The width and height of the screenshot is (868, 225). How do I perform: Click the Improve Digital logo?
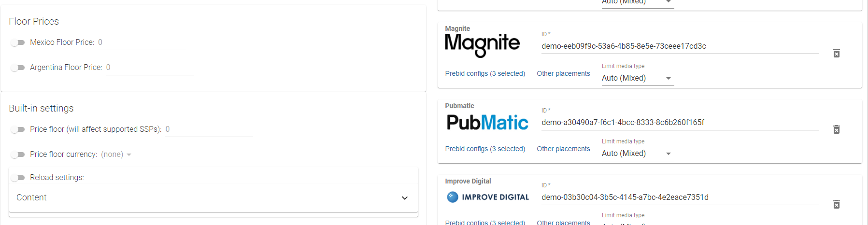(x=487, y=197)
